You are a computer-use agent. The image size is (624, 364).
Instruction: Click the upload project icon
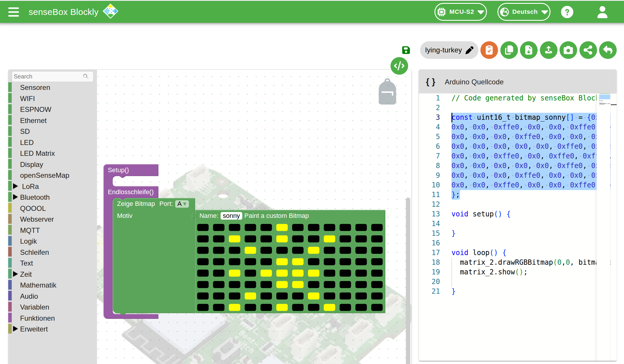548,50
